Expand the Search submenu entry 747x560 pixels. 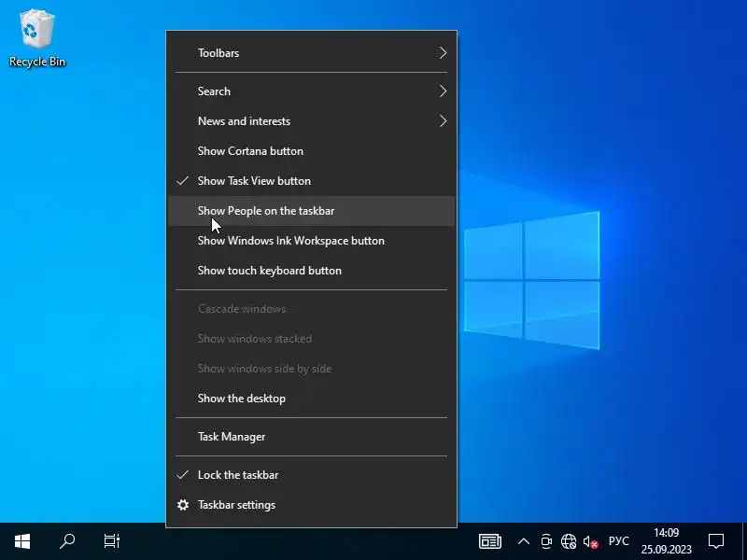point(312,91)
